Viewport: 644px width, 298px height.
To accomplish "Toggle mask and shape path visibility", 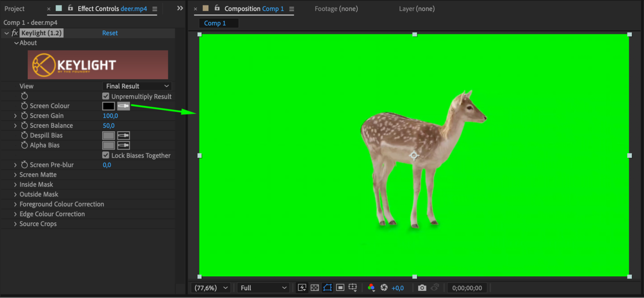I will coord(327,288).
